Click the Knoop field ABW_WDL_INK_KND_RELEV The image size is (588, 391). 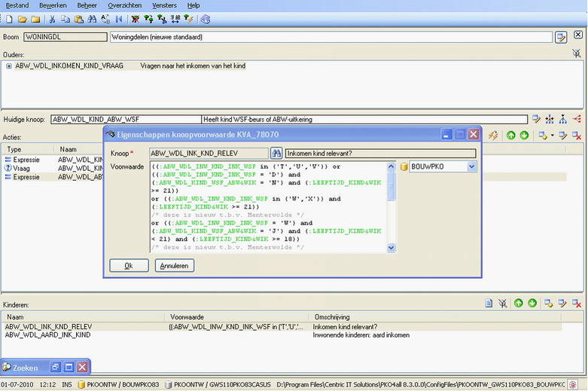(x=209, y=153)
